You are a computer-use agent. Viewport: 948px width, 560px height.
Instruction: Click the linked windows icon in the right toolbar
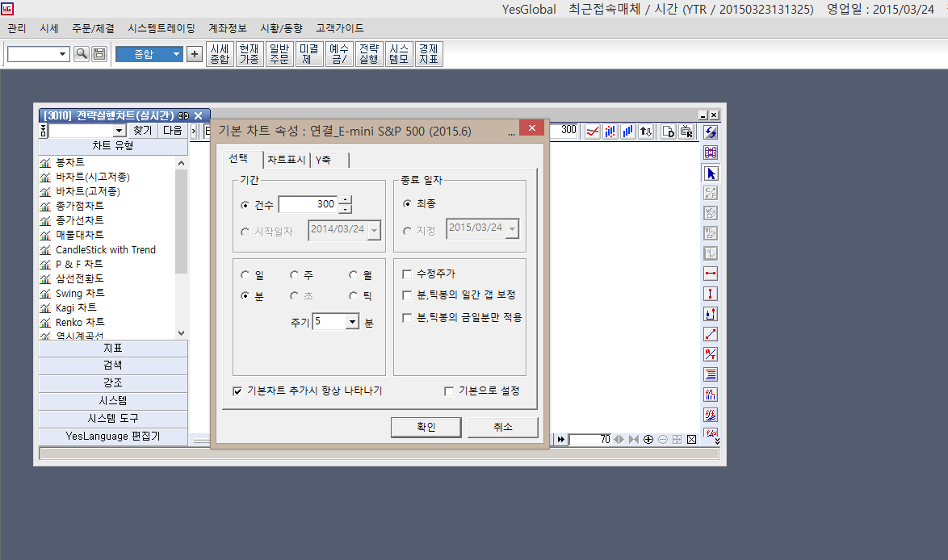pyautogui.click(x=711, y=153)
